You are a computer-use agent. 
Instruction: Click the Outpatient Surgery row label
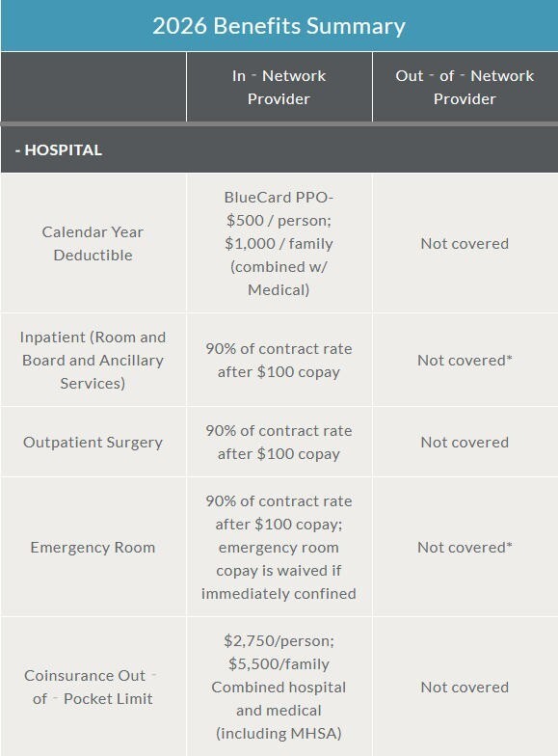pos(93,442)
